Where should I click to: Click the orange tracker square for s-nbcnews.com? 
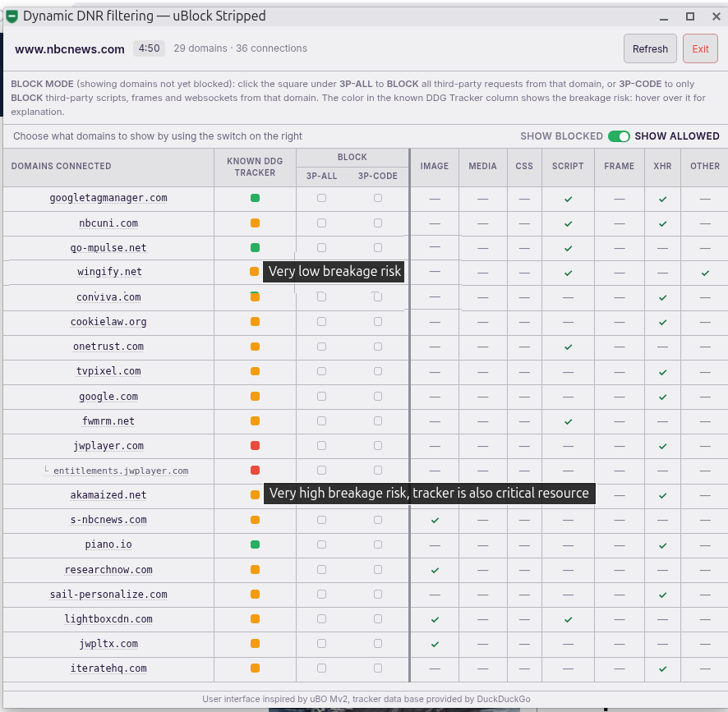[x=255, y=520]
